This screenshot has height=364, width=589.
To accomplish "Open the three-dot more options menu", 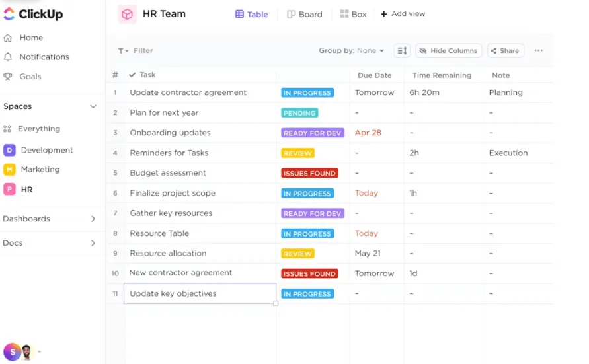I will click(538, 50).
